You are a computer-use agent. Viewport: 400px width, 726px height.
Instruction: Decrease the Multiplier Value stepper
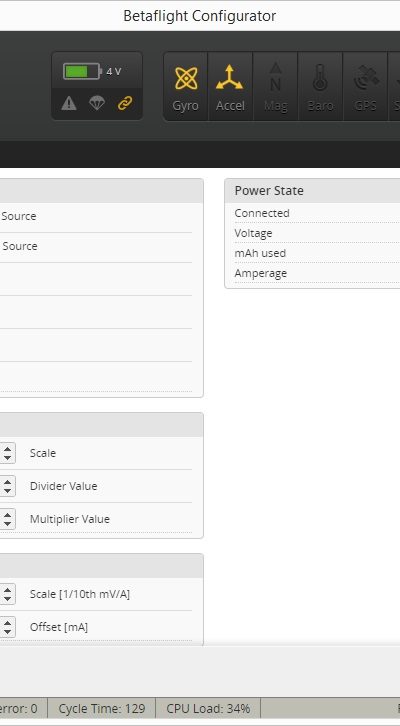(7, 524)
